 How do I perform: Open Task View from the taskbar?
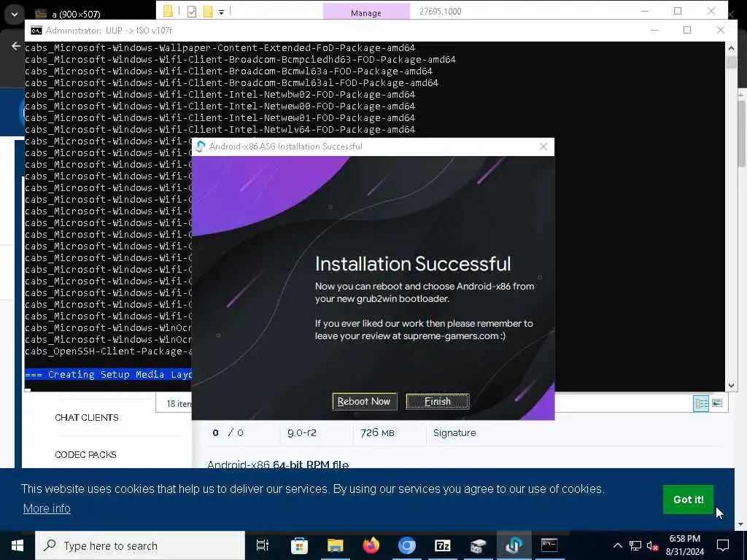(x=263, y=545)
